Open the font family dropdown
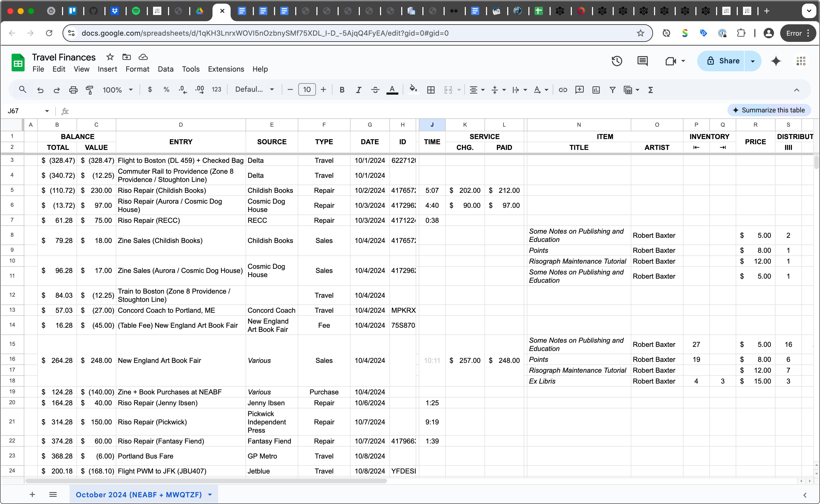 [x=254, y=90]
